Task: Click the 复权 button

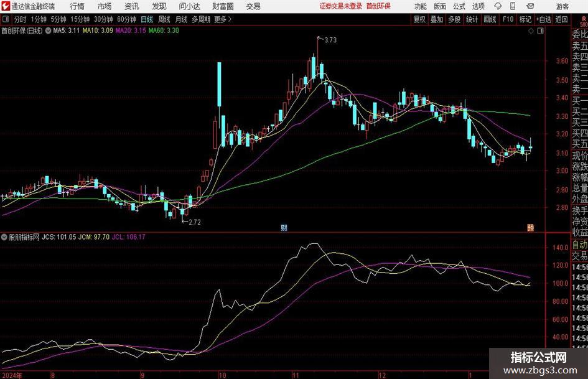Action: 419,19
